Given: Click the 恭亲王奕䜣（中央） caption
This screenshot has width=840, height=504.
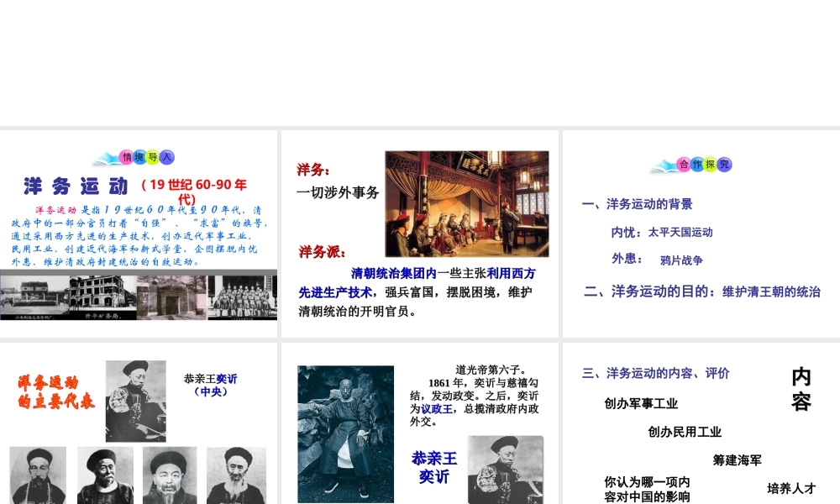Looking at the screenshot, I should 210,385.
